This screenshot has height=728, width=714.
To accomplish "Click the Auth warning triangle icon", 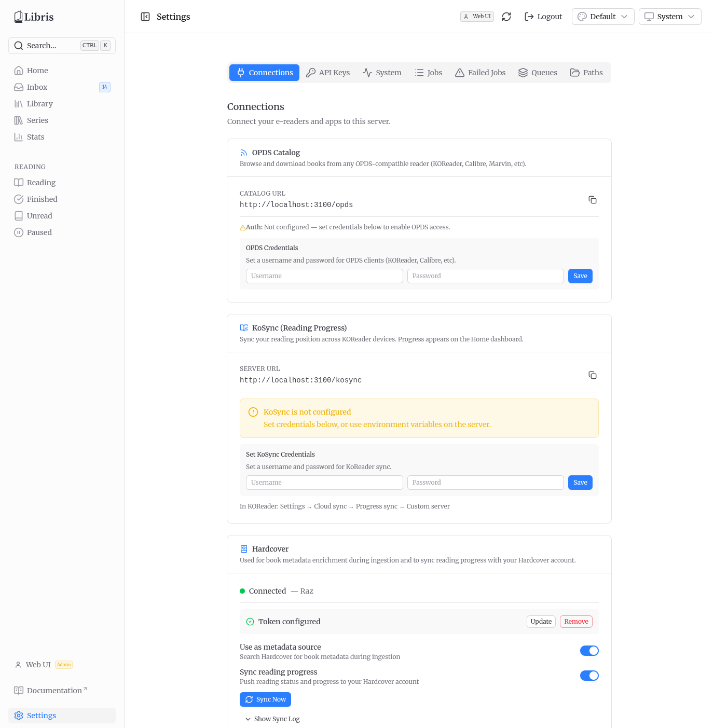I will coord(242,228).
